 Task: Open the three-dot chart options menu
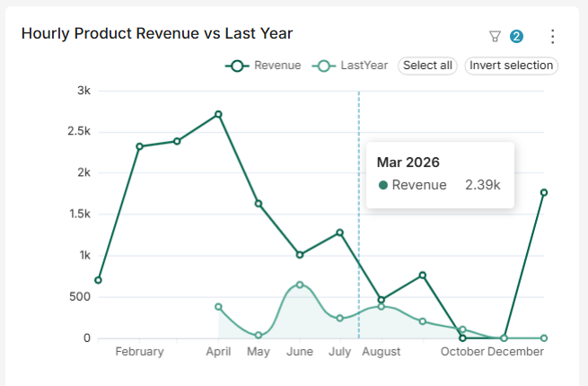click(x=552, y=37)
